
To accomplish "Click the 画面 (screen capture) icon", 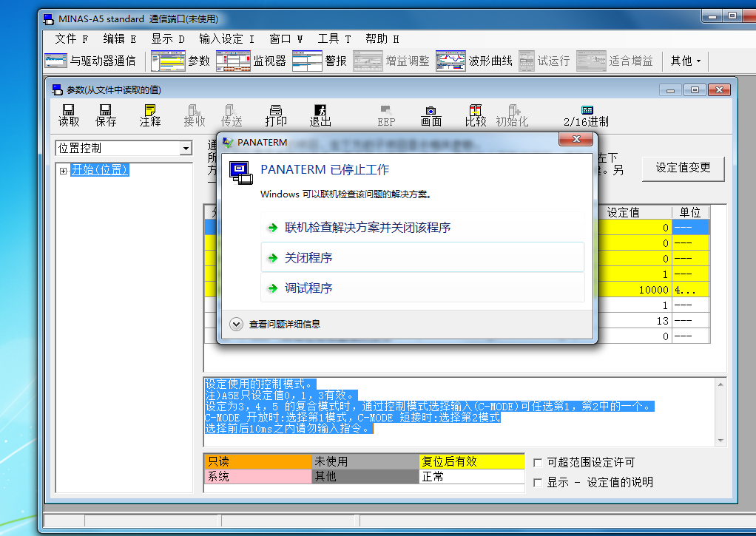I will tap(431, 115).
